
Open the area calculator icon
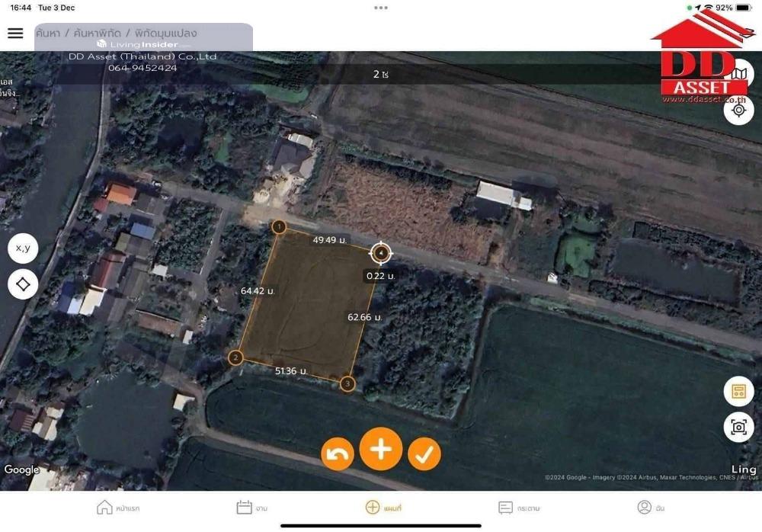point(738,392)
